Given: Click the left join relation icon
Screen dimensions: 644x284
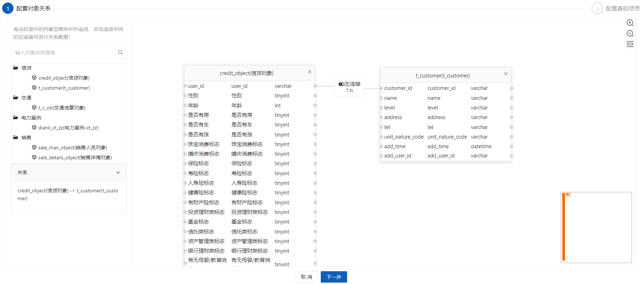Looking at the screenshot, I should [341, 84].
